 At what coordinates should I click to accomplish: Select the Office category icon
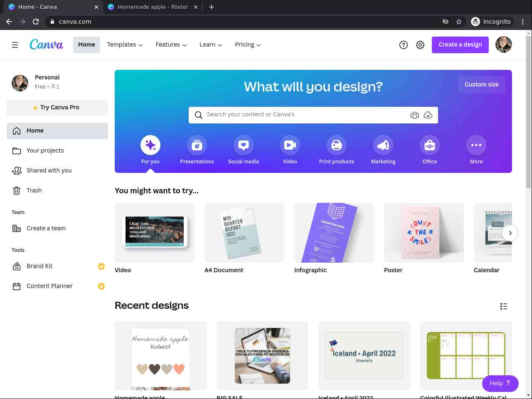point(430,145)
